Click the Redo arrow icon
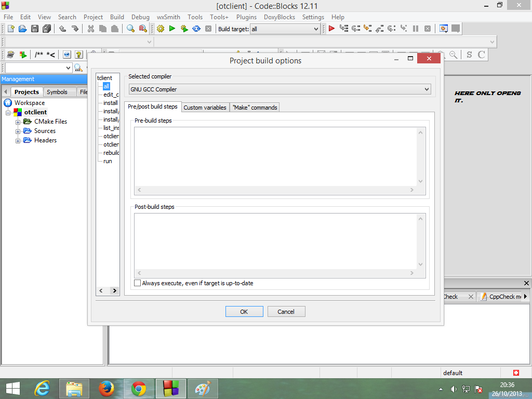 click(75, 29)
